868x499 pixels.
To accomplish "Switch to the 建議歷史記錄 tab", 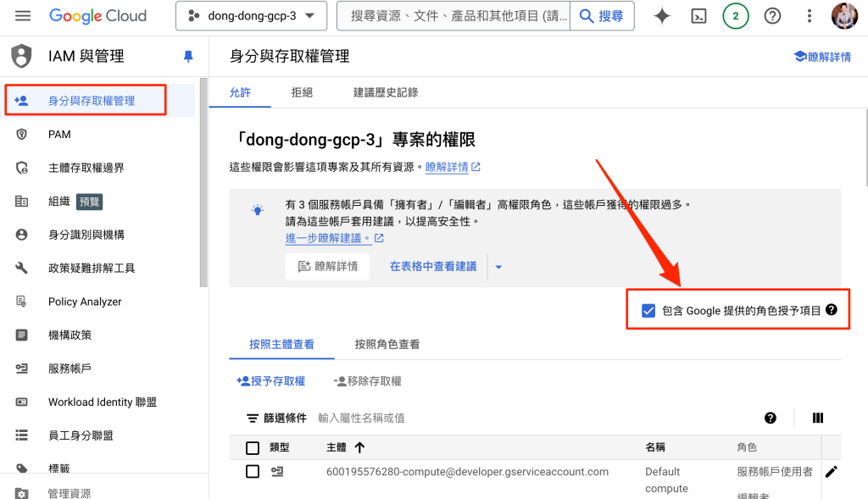I will click(386, 92).
